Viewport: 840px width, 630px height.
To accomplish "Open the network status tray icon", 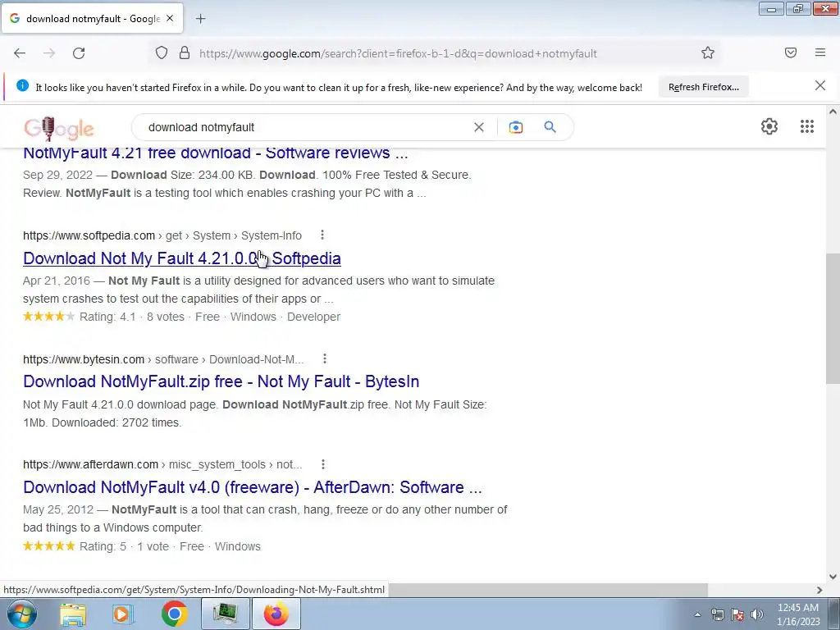I will 717,614.
